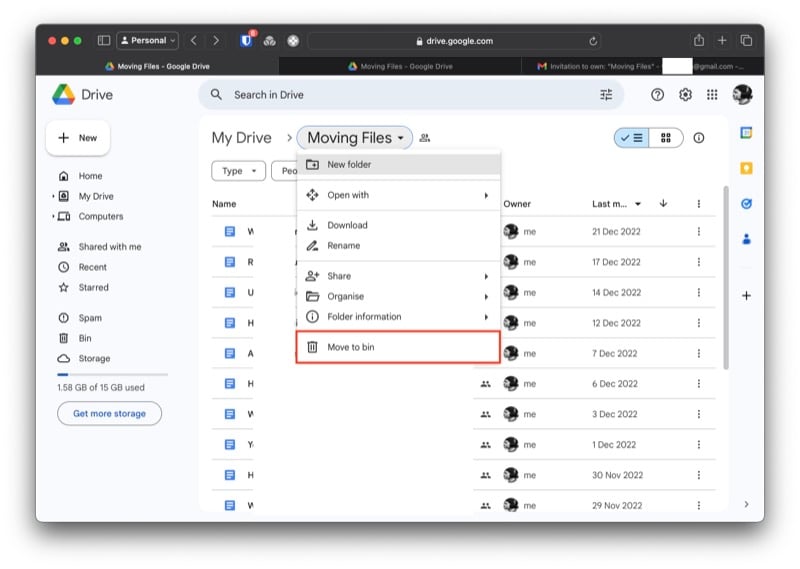Open the Google Tasks side panel icon
Image resolution: width=800 pixels, height=569 pixels.
tap(746, 204)
